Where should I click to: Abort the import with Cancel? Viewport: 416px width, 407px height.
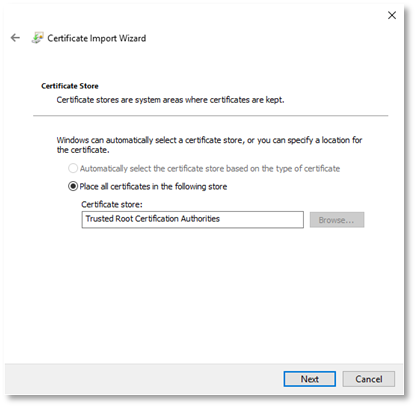(x=369, y=379)
